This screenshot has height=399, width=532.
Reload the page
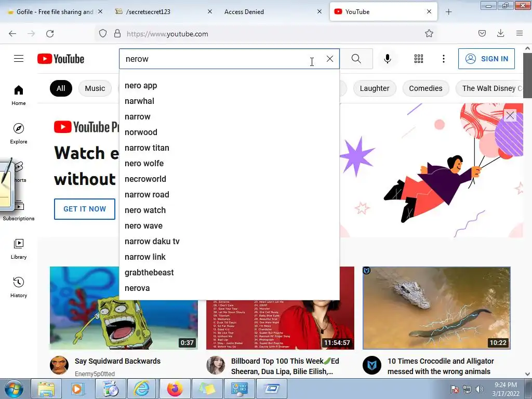click(x=50, y=34)
